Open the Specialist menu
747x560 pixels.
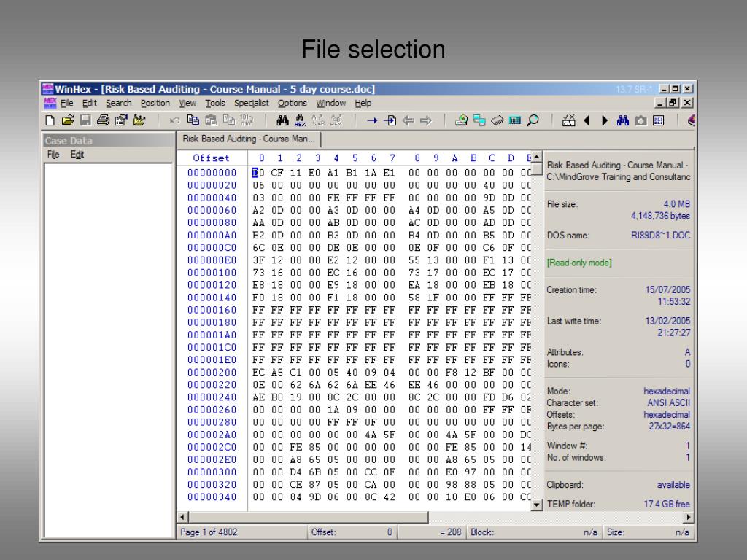tap(251, 103)
